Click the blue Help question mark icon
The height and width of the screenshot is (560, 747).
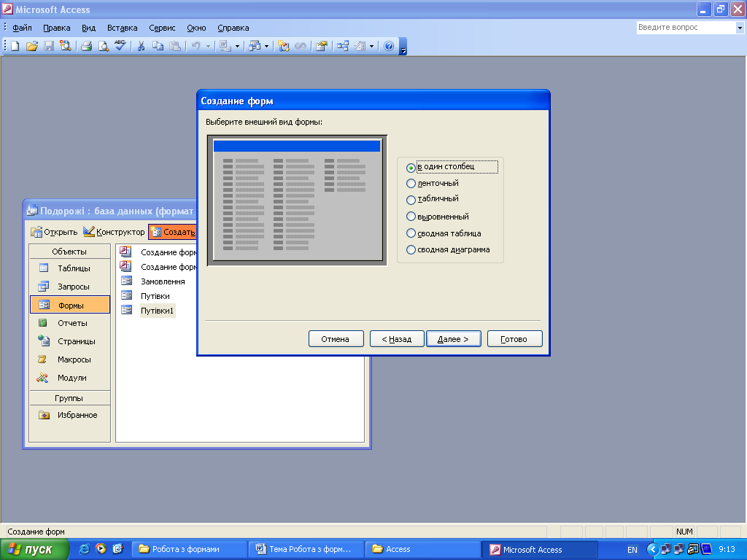tap(389, 46)
